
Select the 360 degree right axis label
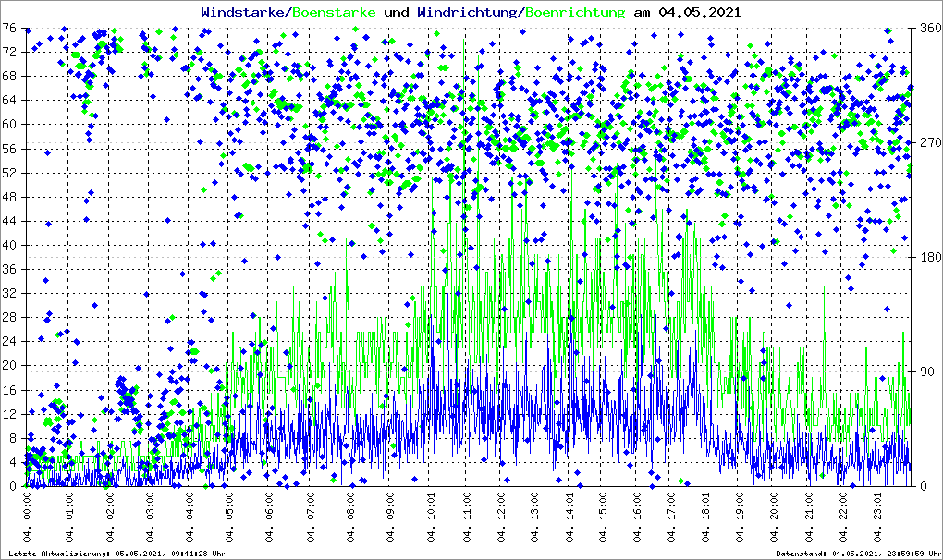(927, 28)
